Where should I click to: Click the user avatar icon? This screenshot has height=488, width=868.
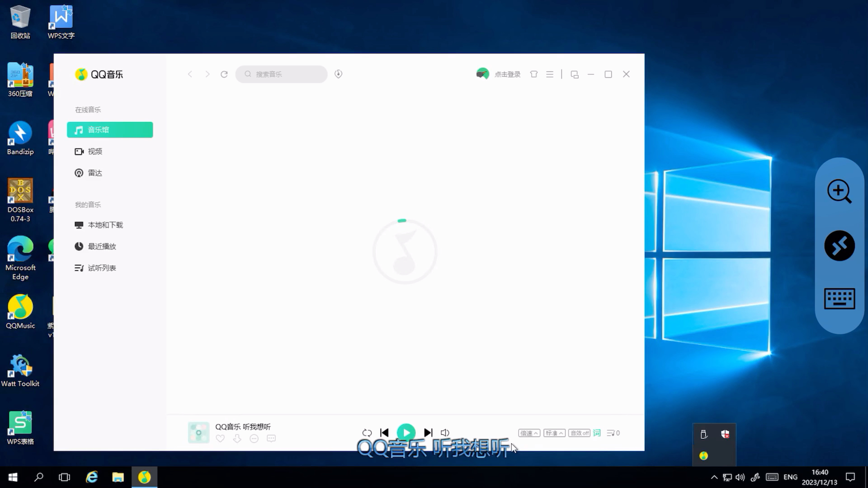tap(482, 74)
